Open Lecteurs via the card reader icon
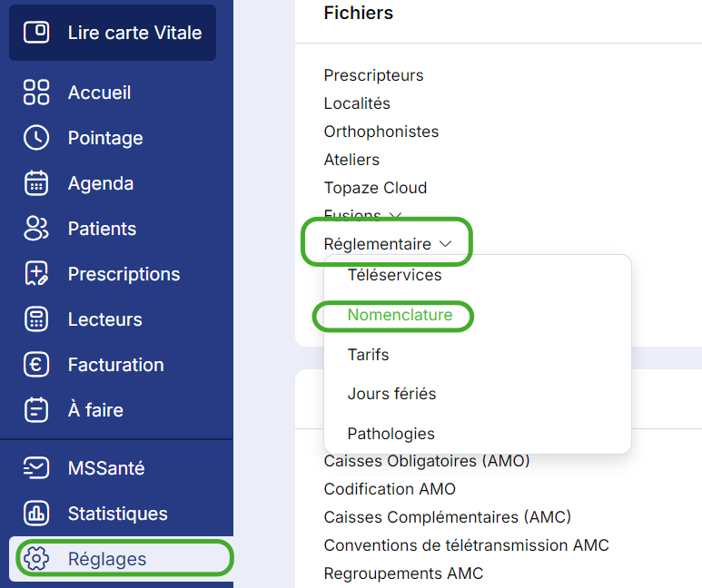 click(36, 319)
